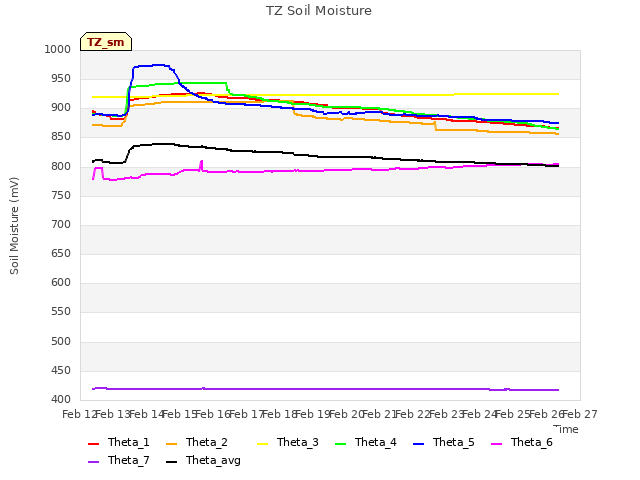The height and width of the screenshot is (480, 640).
Task: Click the 750 y-axis tick label
Action: [61, 195]
